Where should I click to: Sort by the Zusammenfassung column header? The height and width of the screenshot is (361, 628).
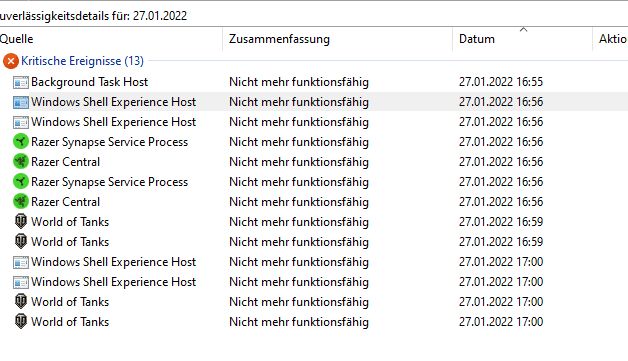[x=279, y=39]
